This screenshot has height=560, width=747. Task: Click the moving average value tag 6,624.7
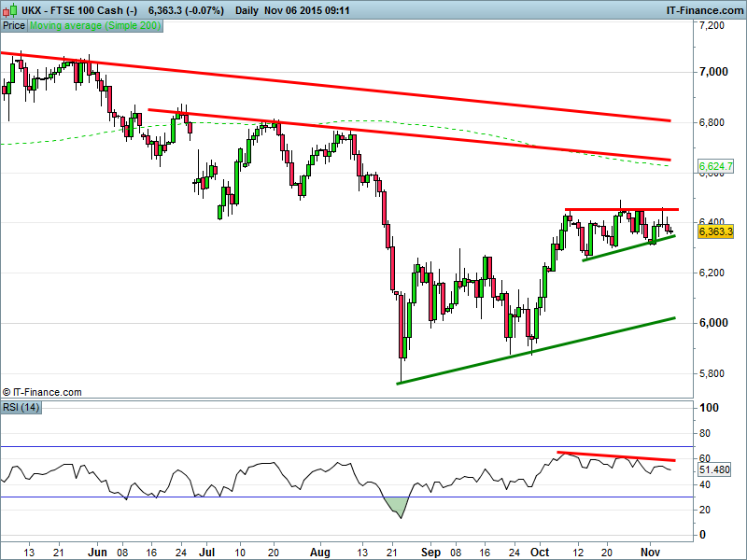tap(715, 166)
